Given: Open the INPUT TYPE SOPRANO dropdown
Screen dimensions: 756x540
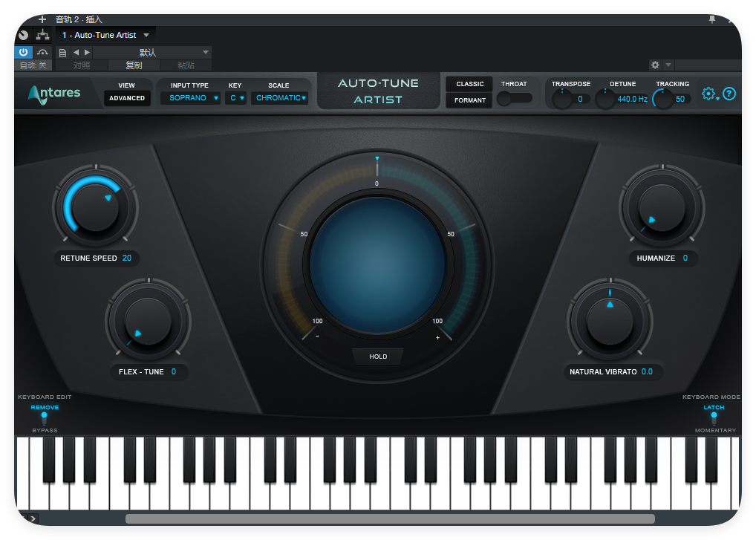Looking at the screenshot, I should click(190, 98).
